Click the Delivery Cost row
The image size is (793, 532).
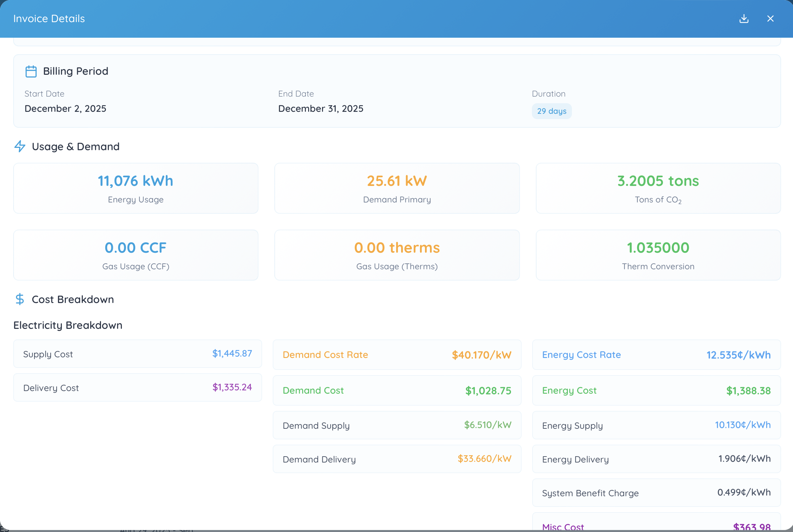click(x=137, y=387)
